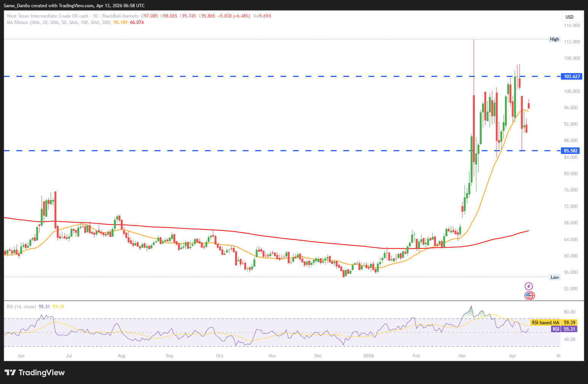Click the TradingView logo at bottom left
The width and height of the screenshot is (588, 384).
pos(34,373)
